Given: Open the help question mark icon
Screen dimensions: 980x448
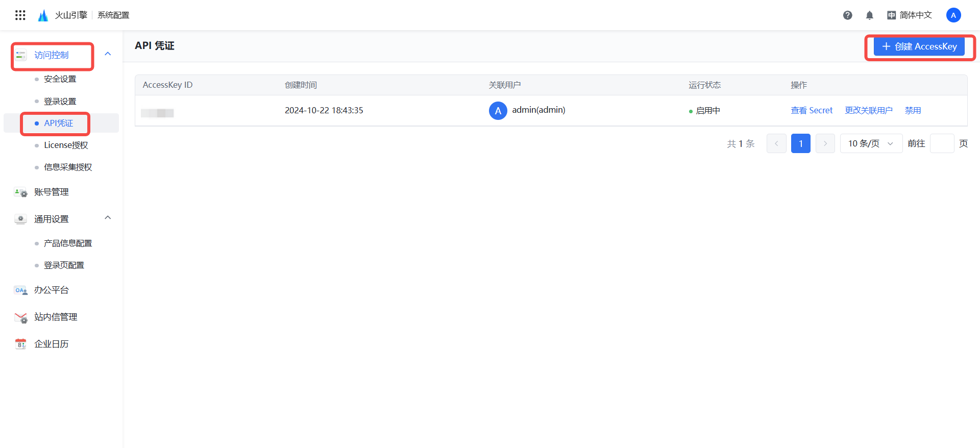Looking at the screenshot, I should tap(848, 15).
